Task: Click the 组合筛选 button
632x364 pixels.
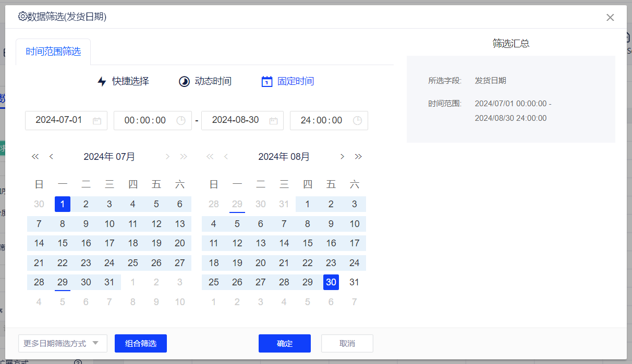Action: pos(141,344)
